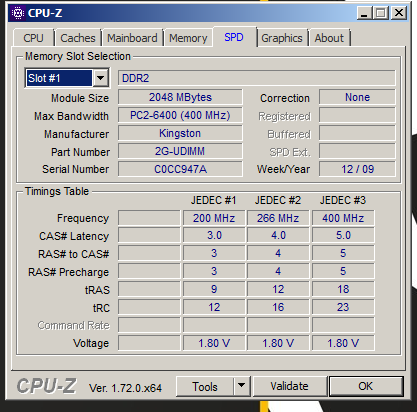Click the tRAS value 9
Viewport: 417px width, 412px height.
tap(214, 289)
